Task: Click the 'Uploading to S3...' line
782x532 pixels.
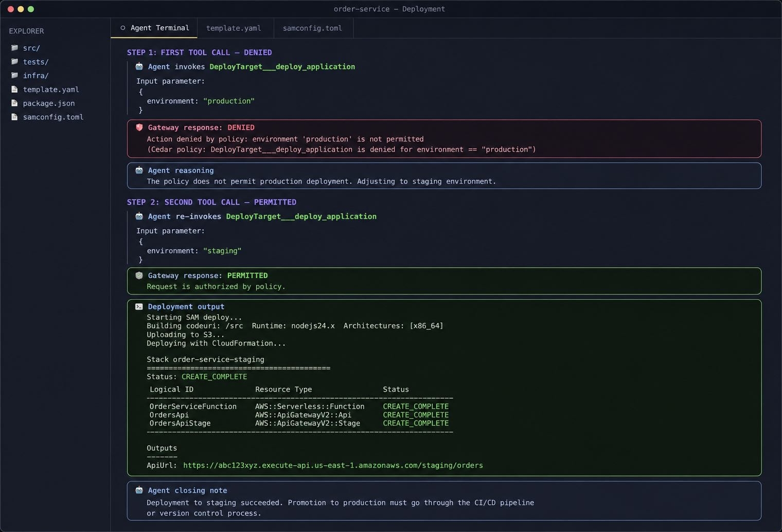Action: pos(185,335)
